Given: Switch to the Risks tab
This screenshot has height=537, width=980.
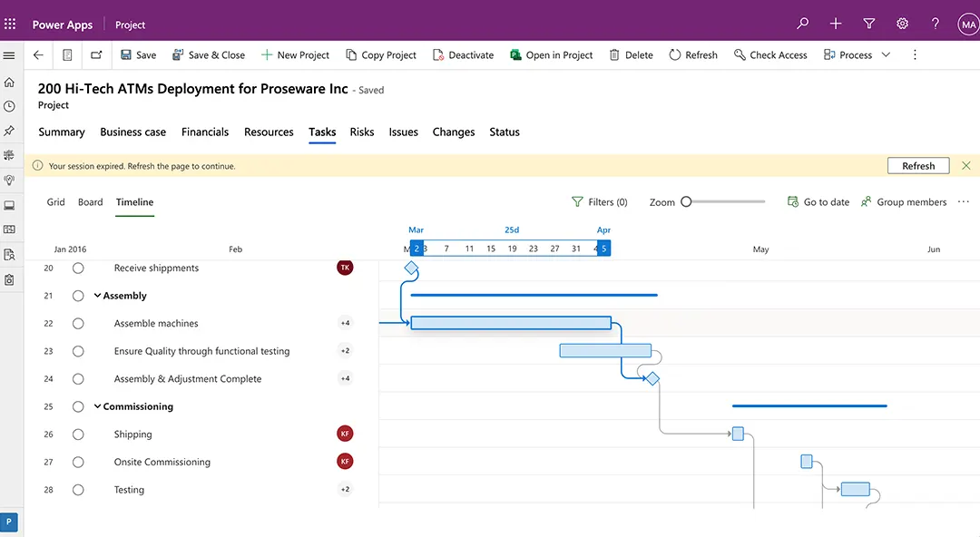Looking at the screenshot, I should pos(362,132).
